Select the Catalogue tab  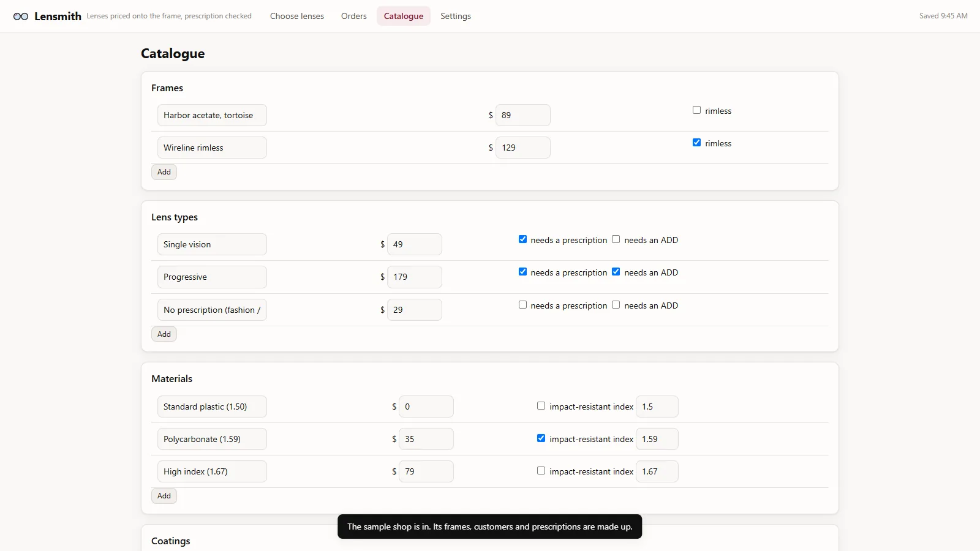(404, 16)
